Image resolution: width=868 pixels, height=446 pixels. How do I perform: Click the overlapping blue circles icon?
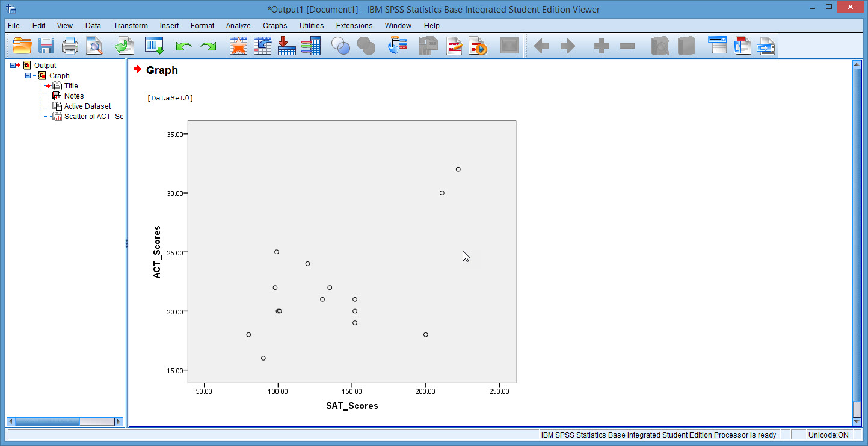pos(341,46)
